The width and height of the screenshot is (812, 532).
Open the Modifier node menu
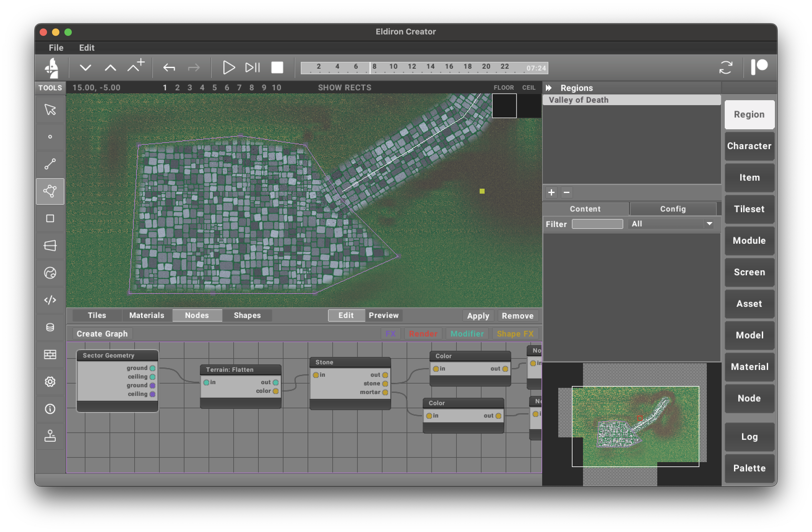(x=467, y=334)
